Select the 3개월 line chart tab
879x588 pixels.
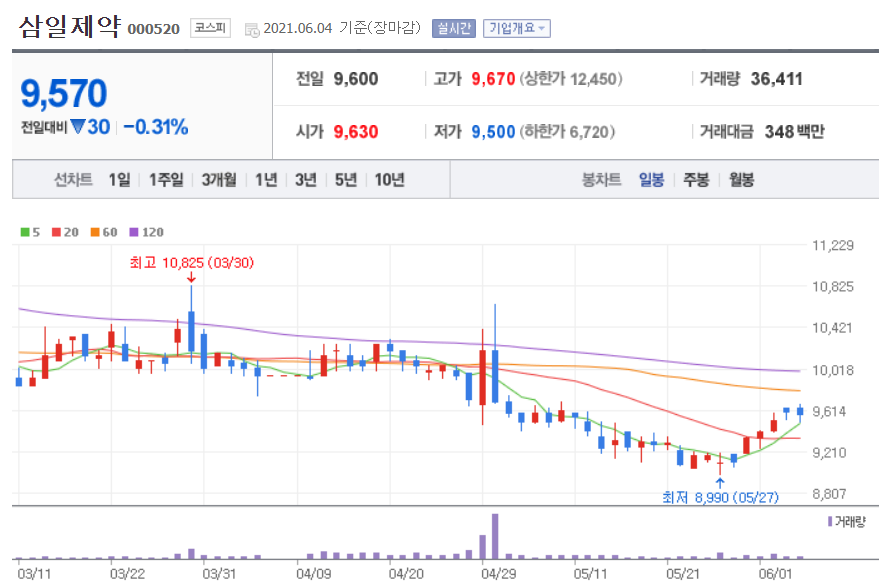coord(219,180)
